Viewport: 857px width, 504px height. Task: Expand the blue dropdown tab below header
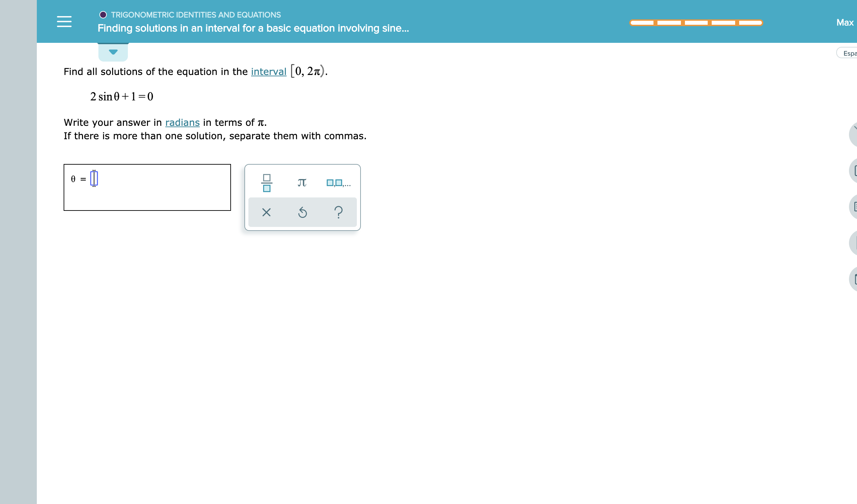[113, 52]
